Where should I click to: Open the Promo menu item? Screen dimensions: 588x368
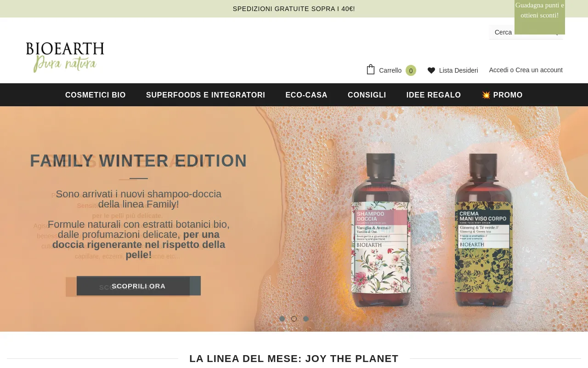[502, 95]
